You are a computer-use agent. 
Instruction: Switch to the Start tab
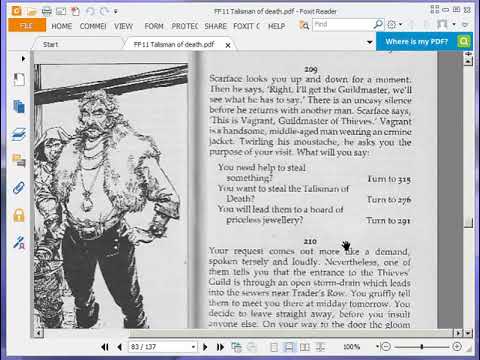tap(51, 44)
